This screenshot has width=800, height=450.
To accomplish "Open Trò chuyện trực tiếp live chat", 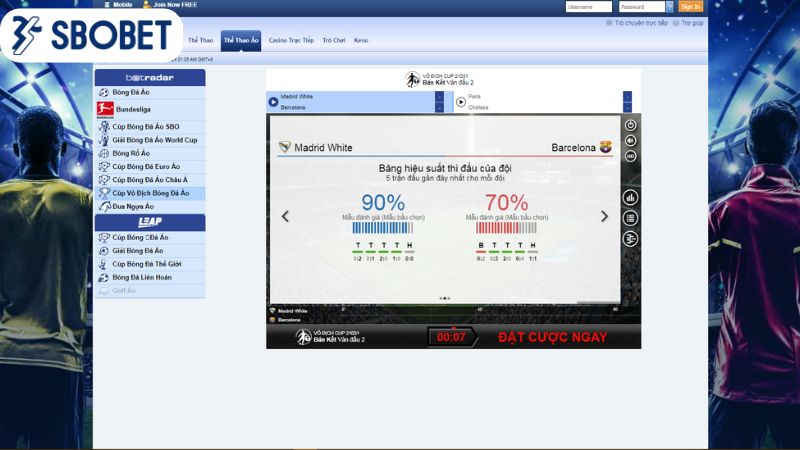I will point(637,23).
